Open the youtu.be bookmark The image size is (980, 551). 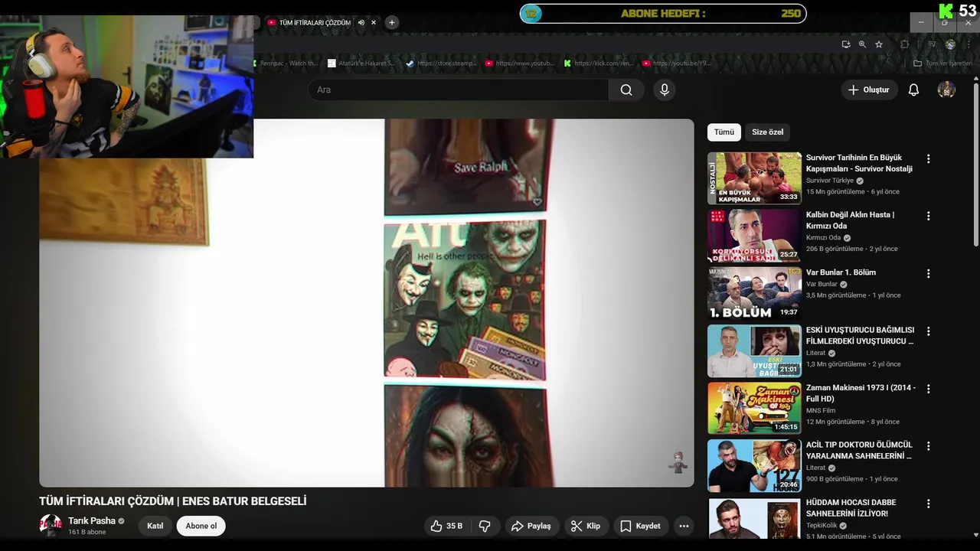tap(677, 64)
